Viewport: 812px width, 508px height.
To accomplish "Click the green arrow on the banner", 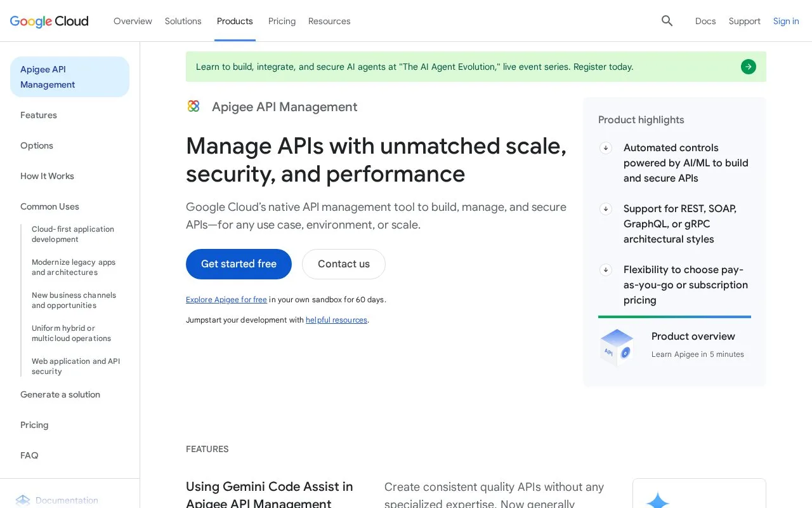I will click(x=749, y=67).
